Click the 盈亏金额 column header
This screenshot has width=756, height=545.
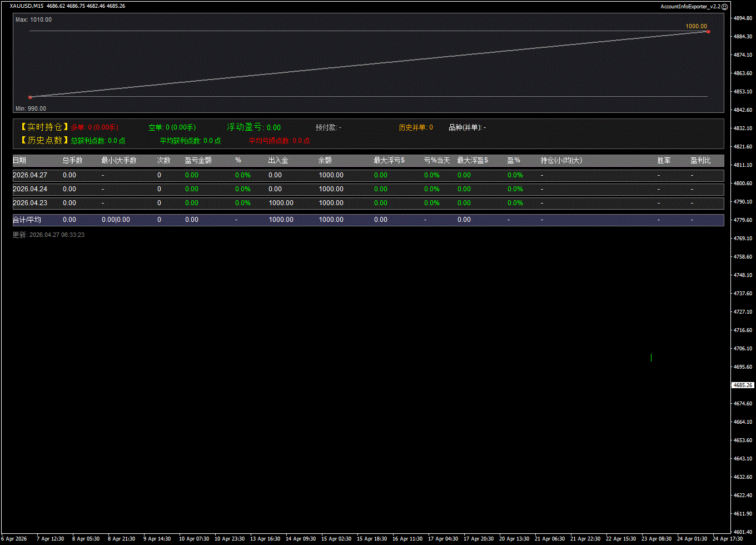click(198, 160)
